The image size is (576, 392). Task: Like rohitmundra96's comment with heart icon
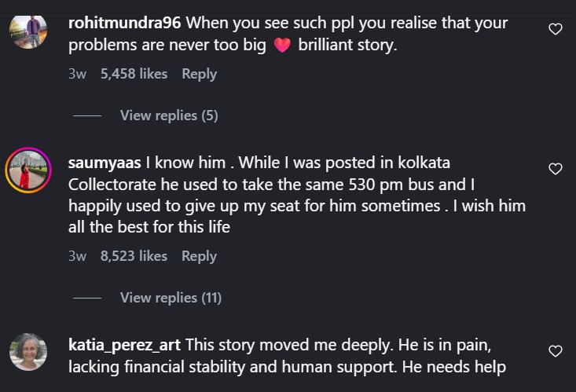coord(555,29)
